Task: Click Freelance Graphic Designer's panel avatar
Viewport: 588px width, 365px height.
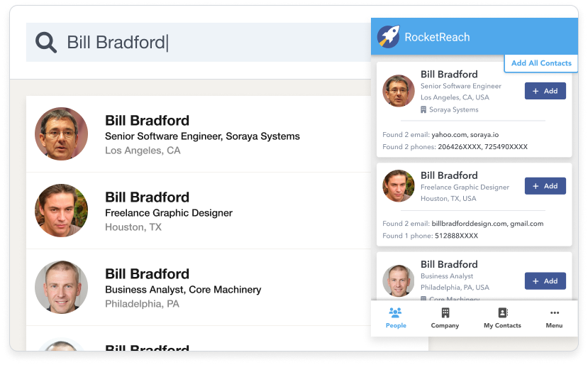Action: [x=398, y=185]
